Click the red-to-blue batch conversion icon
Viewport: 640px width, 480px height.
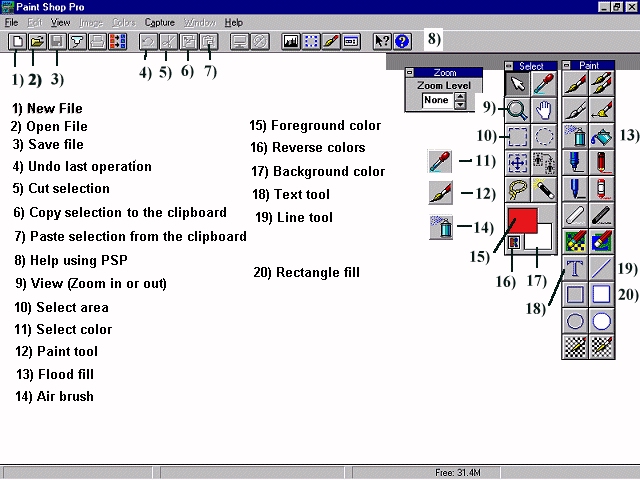(118, 41)
